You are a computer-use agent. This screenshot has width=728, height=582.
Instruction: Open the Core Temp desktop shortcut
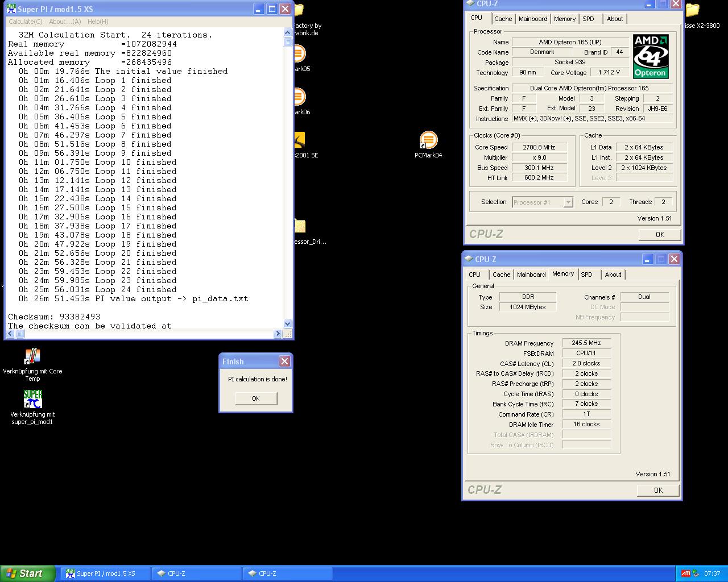[32, 357]
